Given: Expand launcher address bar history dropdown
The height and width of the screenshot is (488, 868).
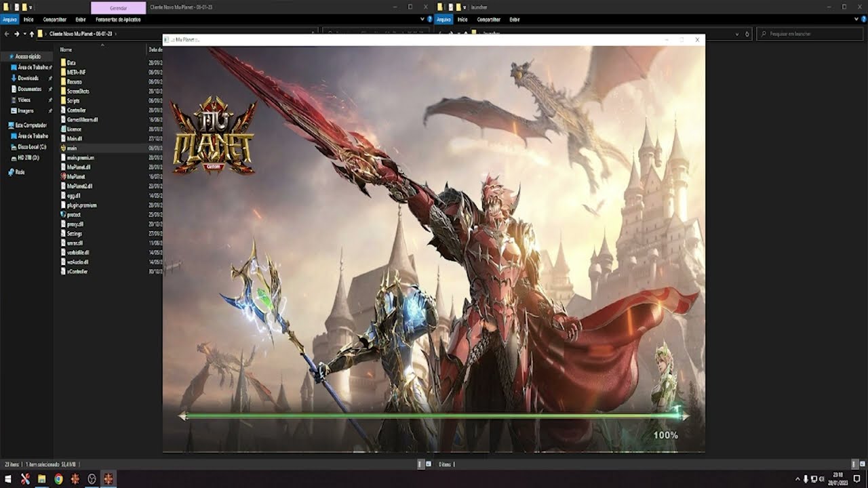Looking at the screenshot, I should pos(737,33).
